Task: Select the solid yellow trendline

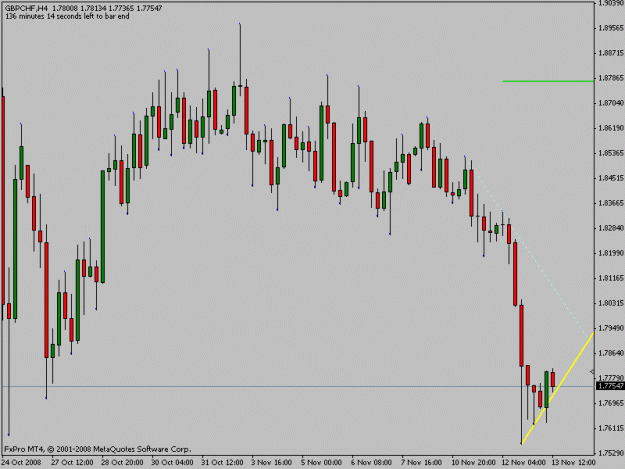Action: [x=558, y=388]
